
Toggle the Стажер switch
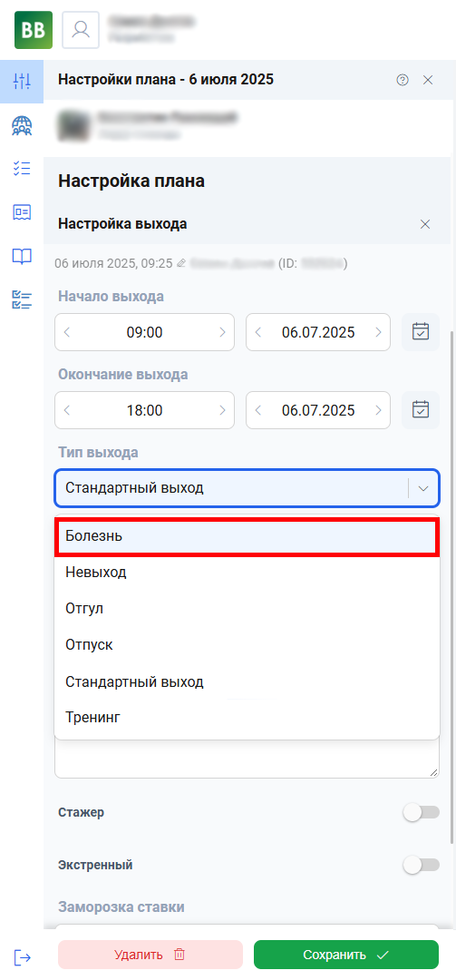(421, 812)
